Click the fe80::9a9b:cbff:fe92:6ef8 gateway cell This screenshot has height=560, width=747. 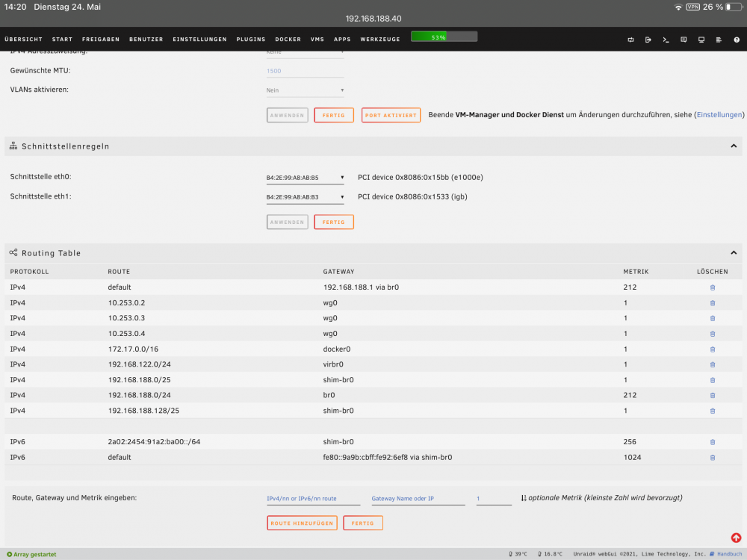[x=387, y=458]
